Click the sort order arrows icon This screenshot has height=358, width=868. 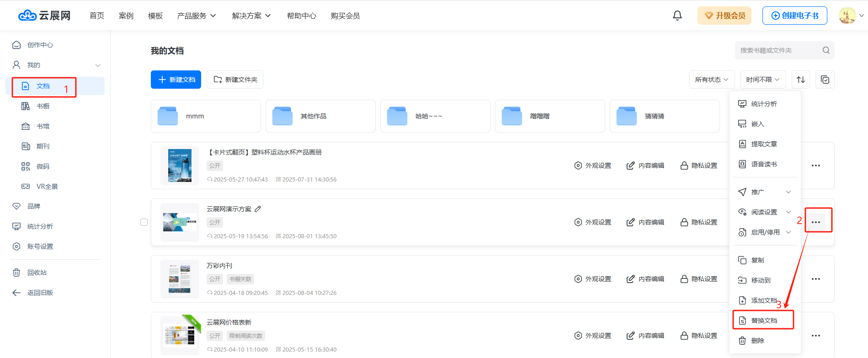[801, 80]
